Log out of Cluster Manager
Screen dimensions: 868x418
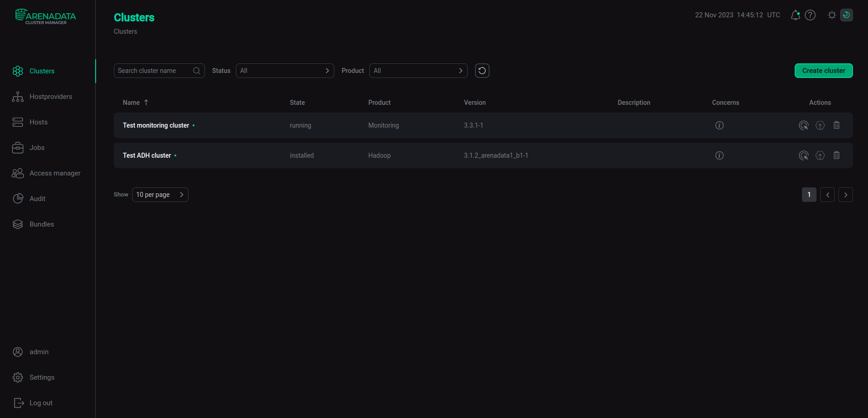pos(41,403)
